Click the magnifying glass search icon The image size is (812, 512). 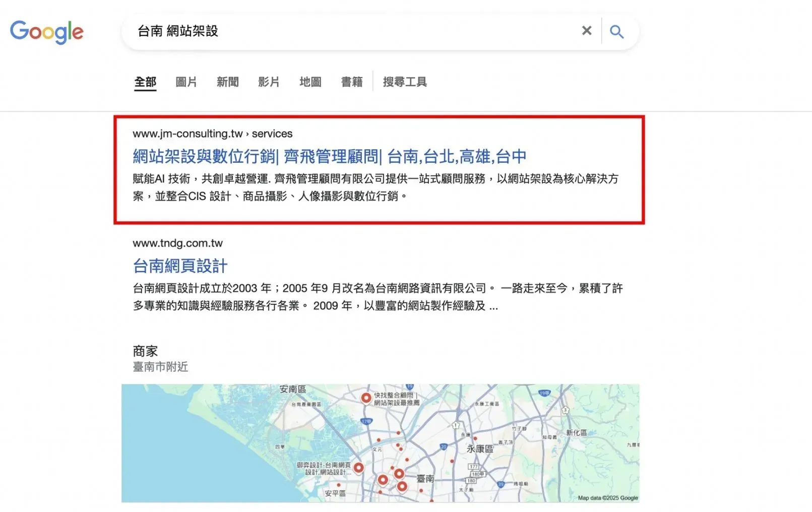[616, 31]
